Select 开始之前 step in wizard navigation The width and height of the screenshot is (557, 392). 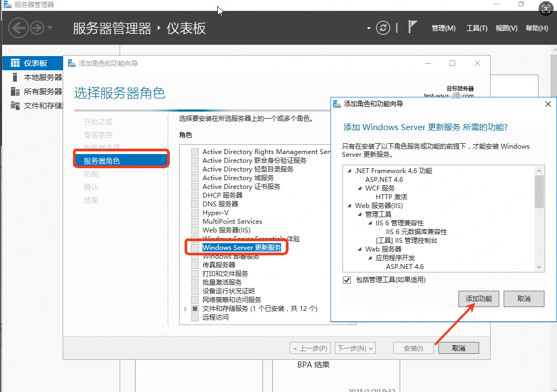[x=98, y=122]
